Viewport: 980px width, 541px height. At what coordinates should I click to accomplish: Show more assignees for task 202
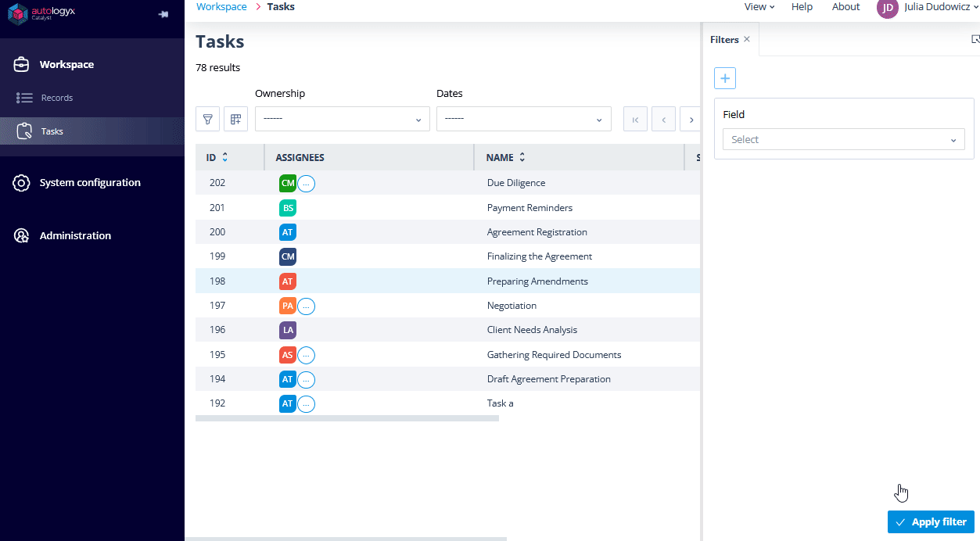click(307, 184)
